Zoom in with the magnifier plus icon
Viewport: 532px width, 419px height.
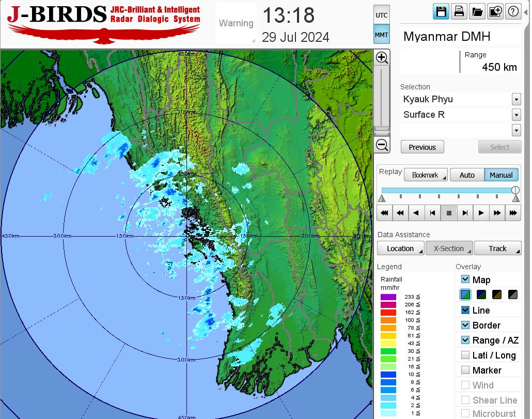coord(382,57)
